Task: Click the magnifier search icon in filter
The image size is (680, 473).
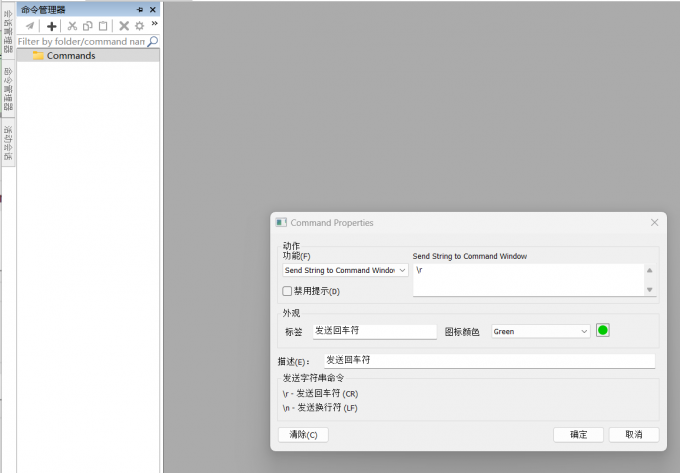Action: (153, 42)
